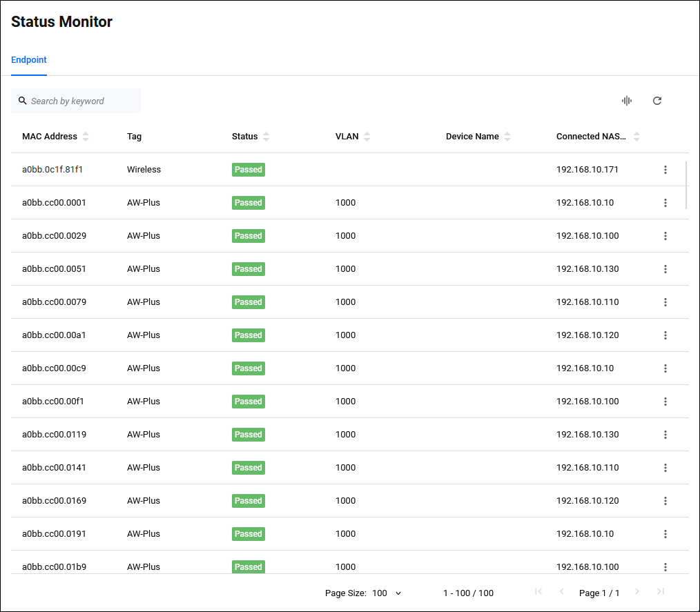The image size is (700, 612).
Task: Jump to the last page button
Action: 661,592
